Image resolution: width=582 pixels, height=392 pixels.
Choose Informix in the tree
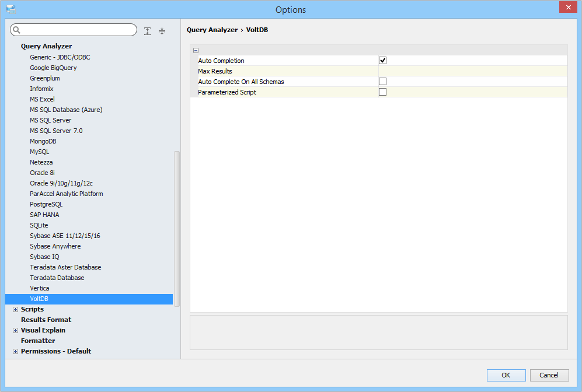pos(41,89)
